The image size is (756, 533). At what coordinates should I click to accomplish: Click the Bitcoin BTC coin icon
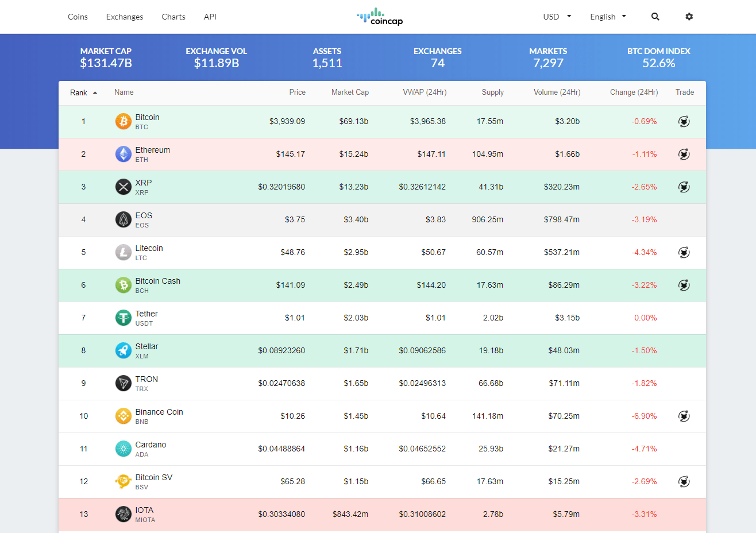click(x=123, y=121)
